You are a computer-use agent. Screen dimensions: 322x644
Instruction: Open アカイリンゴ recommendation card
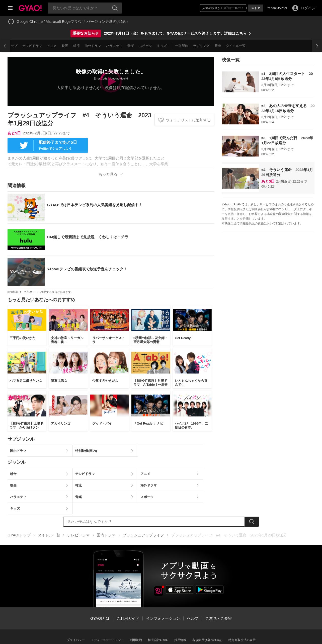pyautogui.click(x=68, y=411)
